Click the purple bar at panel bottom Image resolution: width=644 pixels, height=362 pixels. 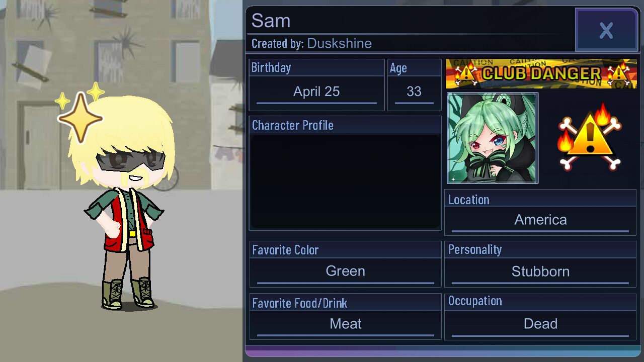pos(442,351)
